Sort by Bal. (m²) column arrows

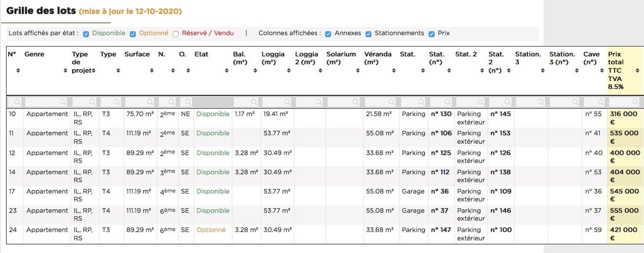(255, 70)
